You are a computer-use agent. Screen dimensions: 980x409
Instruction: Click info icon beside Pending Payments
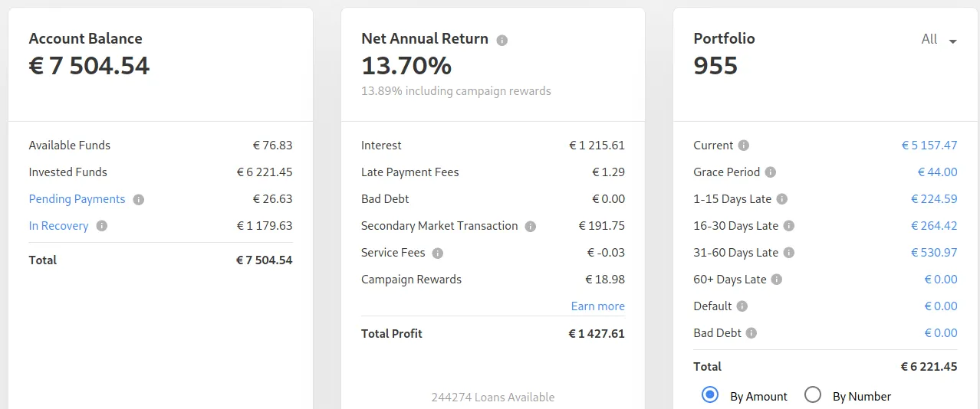(139, 199)
